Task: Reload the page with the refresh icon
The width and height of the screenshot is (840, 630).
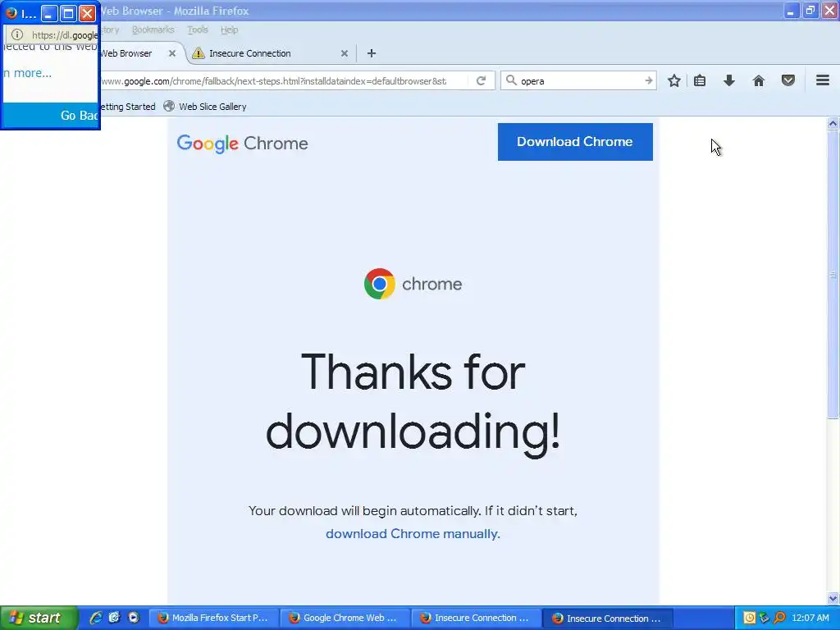Action: click(481, 81)
